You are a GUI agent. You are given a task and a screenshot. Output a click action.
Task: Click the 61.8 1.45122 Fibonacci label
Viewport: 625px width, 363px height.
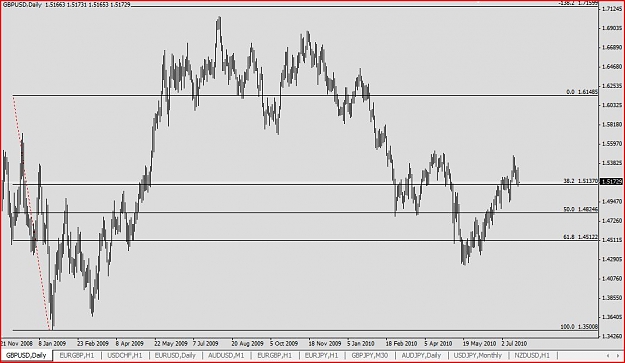(581, 237)
